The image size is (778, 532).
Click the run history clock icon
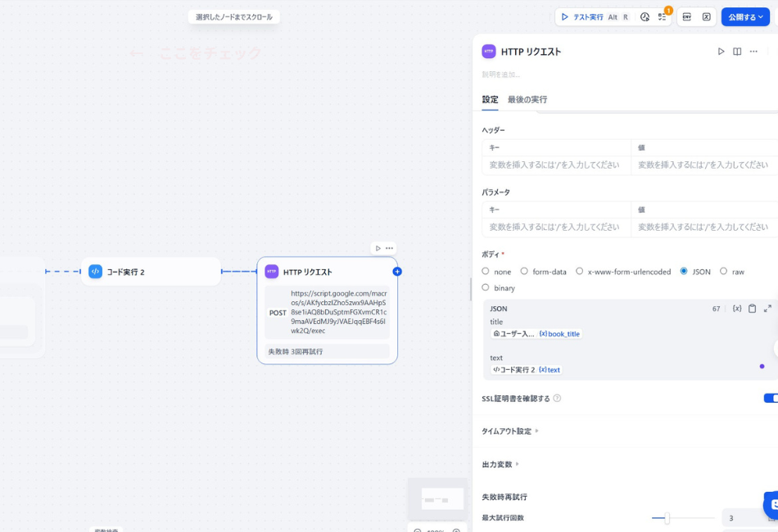[645, 17]
